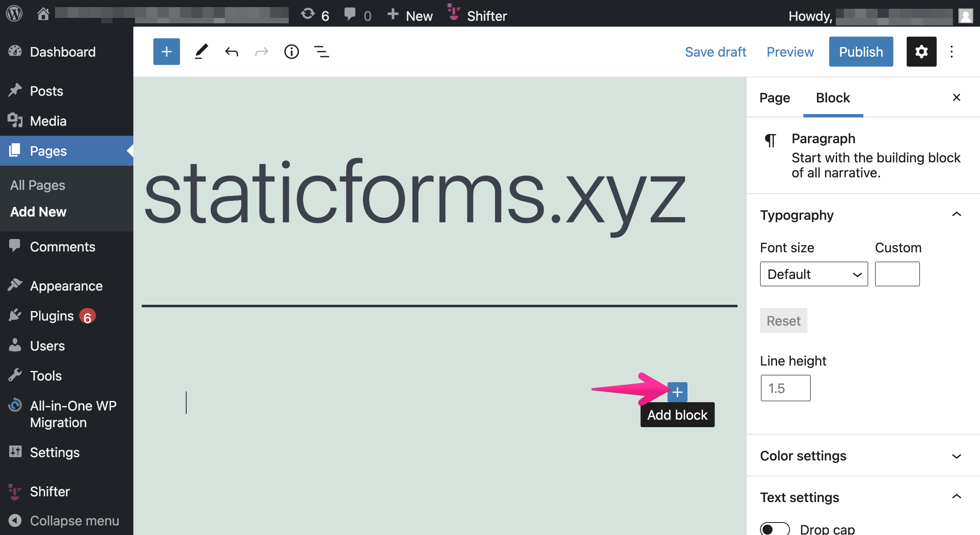Viewport: 980px width, 535px height.
Task: Open the block list view
Action: pos(322,52)
